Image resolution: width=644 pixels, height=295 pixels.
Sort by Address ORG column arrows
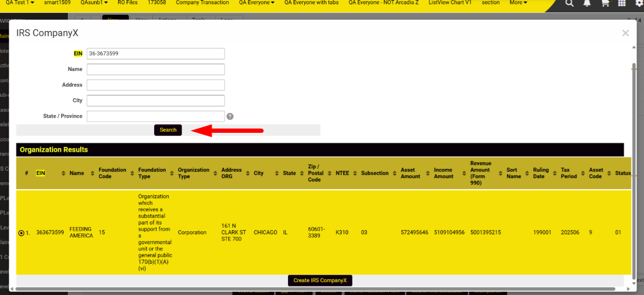[x=248, y=173]
